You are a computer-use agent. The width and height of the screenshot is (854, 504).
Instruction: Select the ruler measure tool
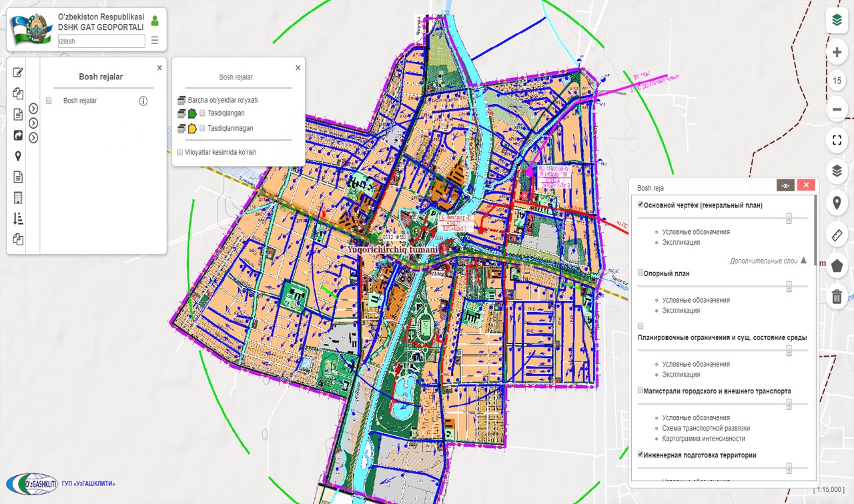pos(837,234)
